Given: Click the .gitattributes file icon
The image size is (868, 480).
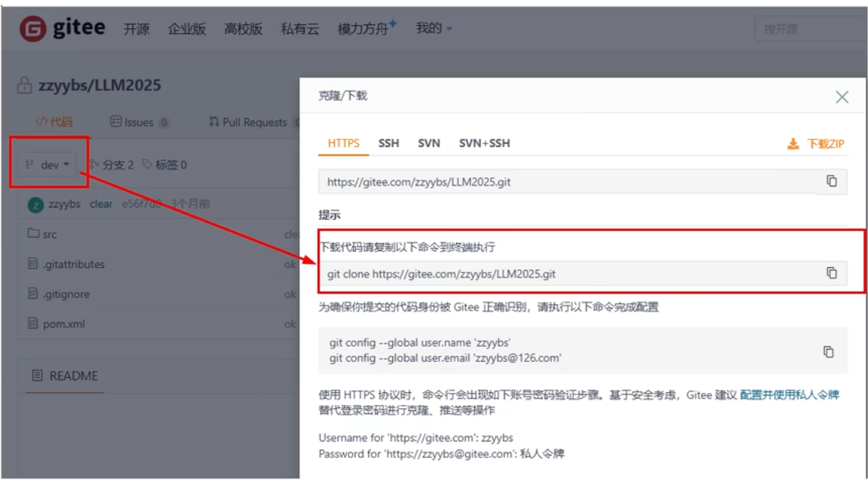Looking at the screenshot, I should (33, 263).
